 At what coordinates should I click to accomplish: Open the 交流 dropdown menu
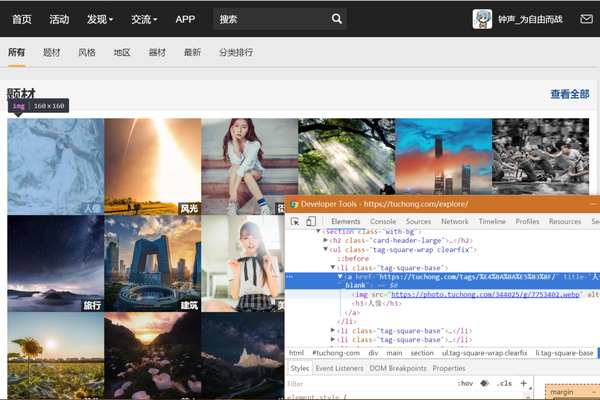pos(144,19)
